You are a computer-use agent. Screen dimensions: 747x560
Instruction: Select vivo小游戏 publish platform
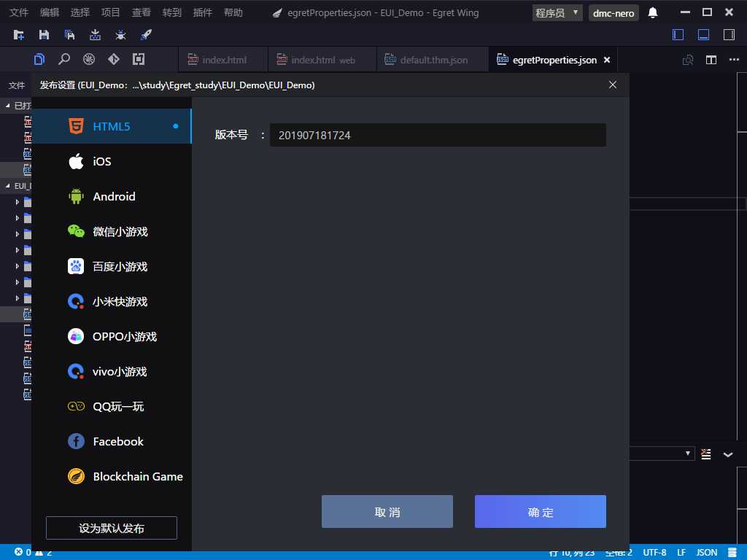point(112,371)
